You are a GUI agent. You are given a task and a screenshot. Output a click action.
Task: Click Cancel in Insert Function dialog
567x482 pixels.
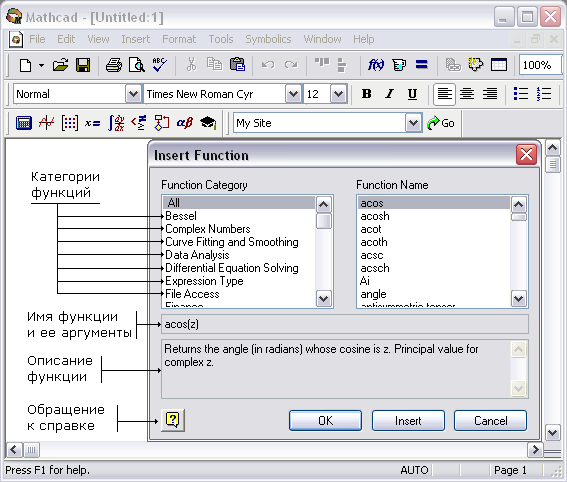[490, 421]
